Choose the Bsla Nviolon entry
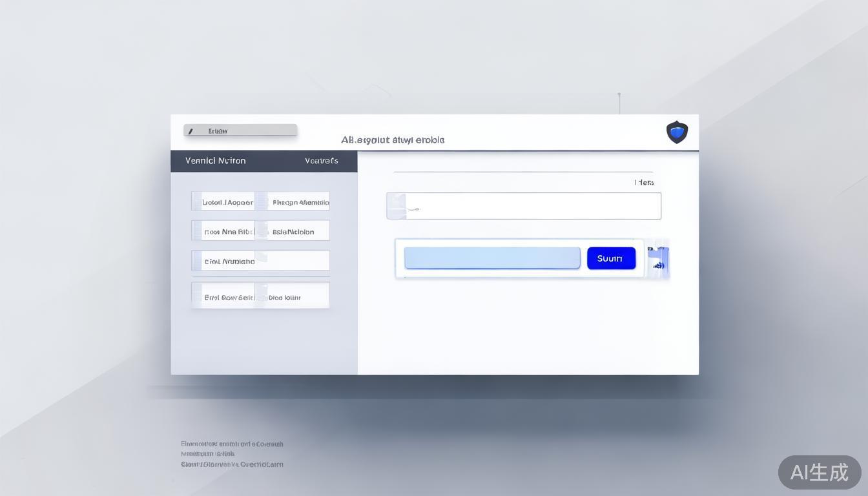The width and height of the screenshot is (868, 496). tap(293, 231)
